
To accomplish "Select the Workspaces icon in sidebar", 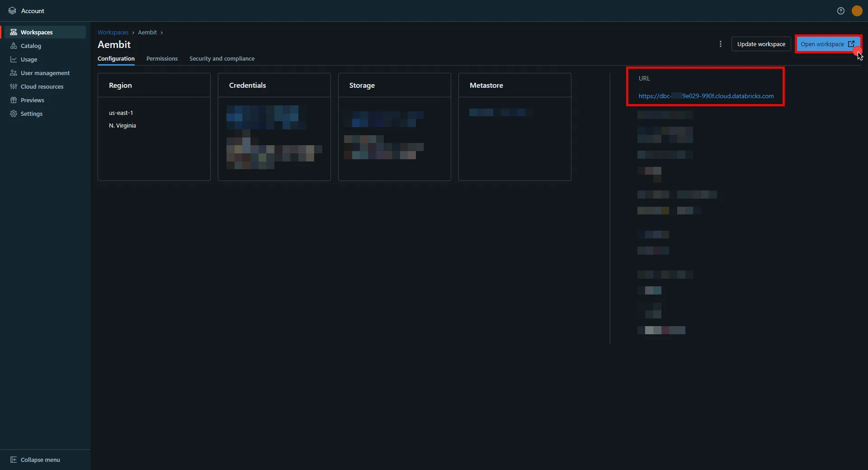I will point(14,32).
